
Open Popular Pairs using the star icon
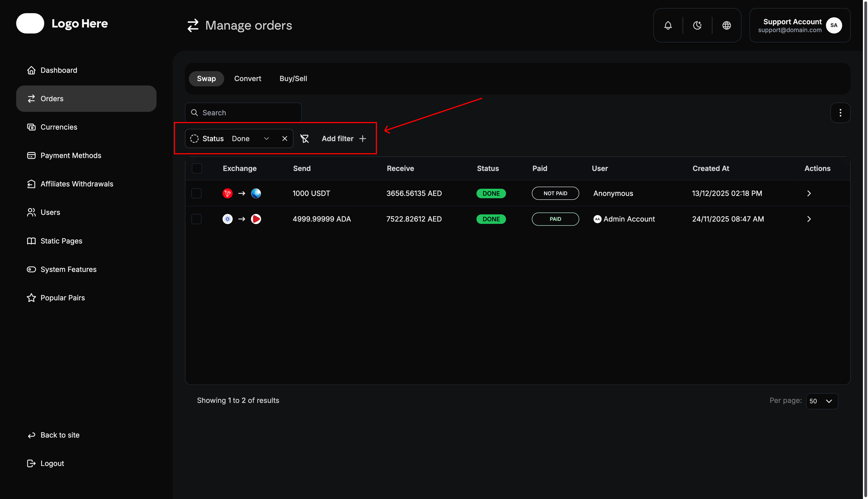coord(62,298)
